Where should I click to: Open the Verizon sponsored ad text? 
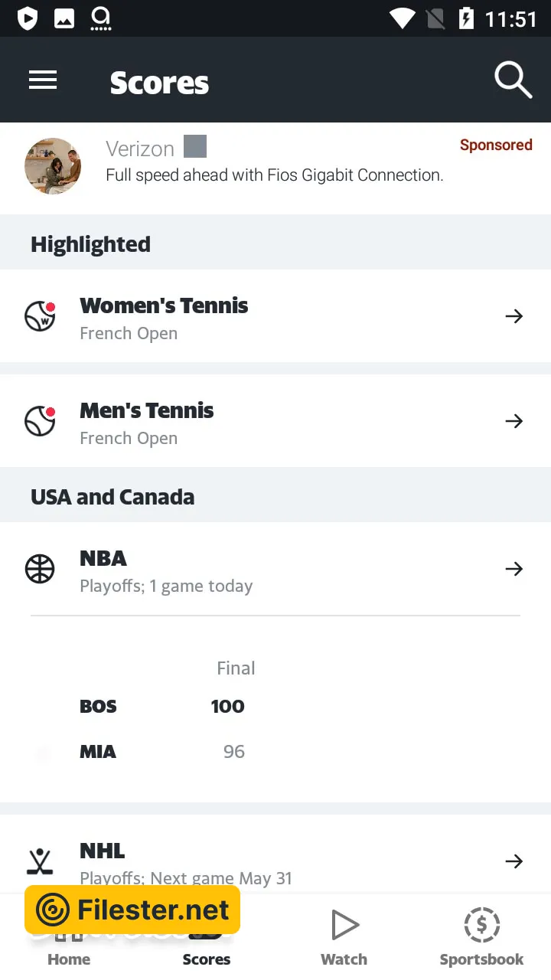point(274,175)
